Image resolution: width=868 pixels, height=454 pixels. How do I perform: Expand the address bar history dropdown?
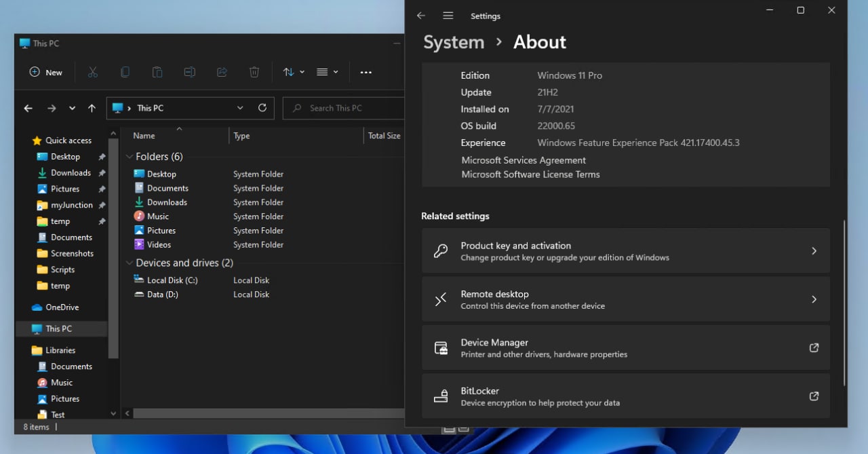[240, 108]
